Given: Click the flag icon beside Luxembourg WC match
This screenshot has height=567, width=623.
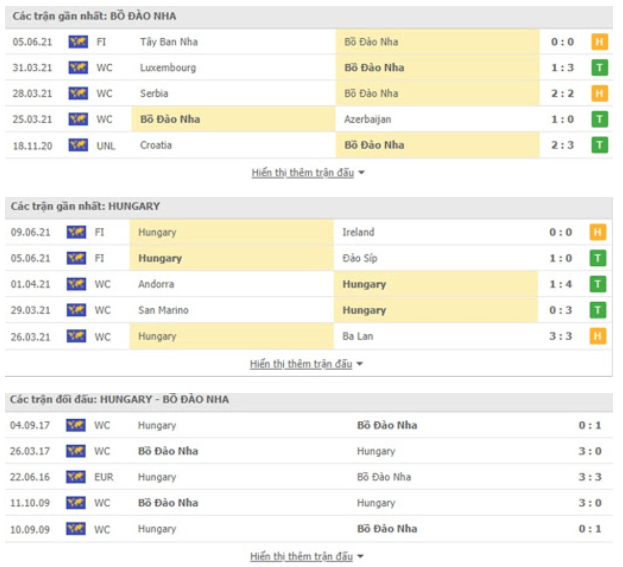Looking at the screenshot, I should point(77,68).
